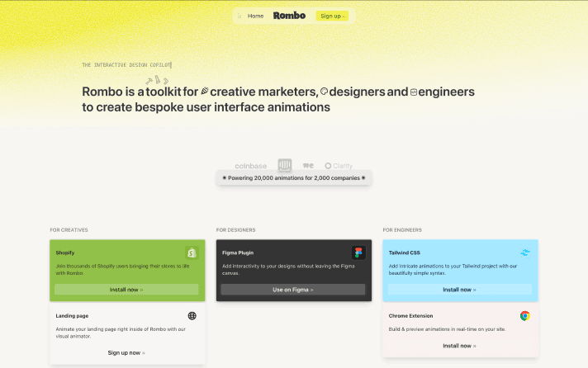Click the Shopify bag icon
Screen dimensions: 588x368
click(192, 252)
